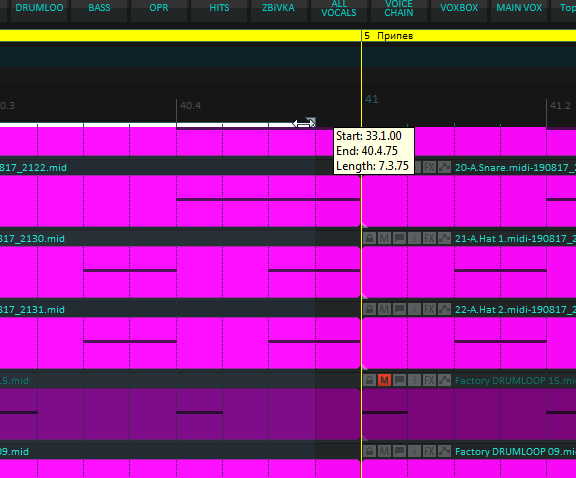Viewport: 576px width, 478px height.
Task: Mute the 22-A.Hat 2 item
Action: pos(384,309)
